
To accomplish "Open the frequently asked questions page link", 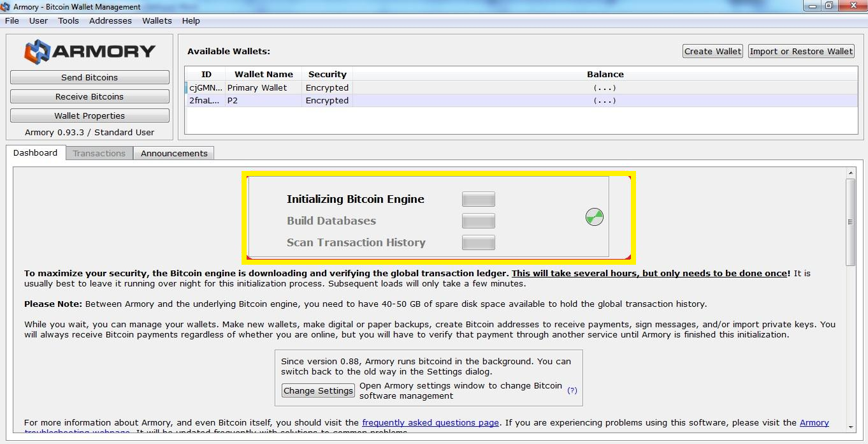I will pos(430,422).
